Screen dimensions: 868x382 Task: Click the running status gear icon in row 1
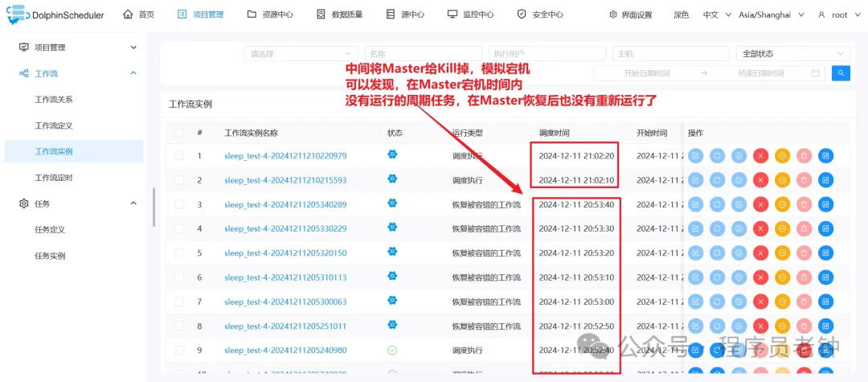pos(392,154)
